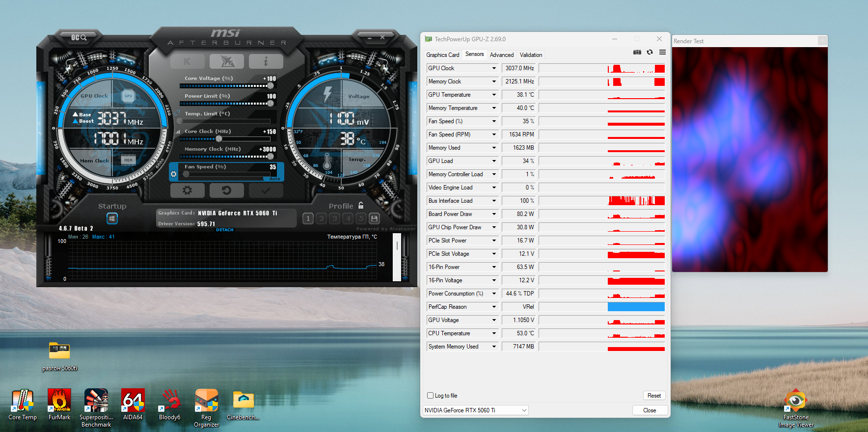Click the Power Limit slider handle
Image resolution: width=868 pixels, height=432 pixels.
pos(270,104)
